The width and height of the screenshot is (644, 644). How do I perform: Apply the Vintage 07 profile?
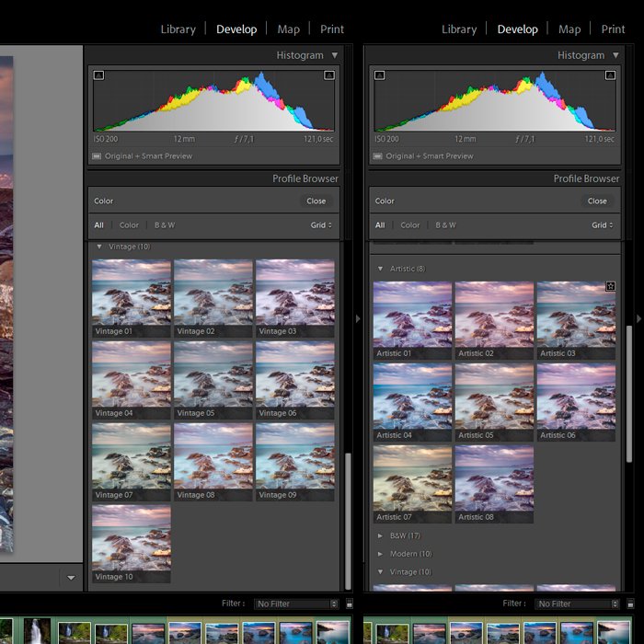(132, 462)
